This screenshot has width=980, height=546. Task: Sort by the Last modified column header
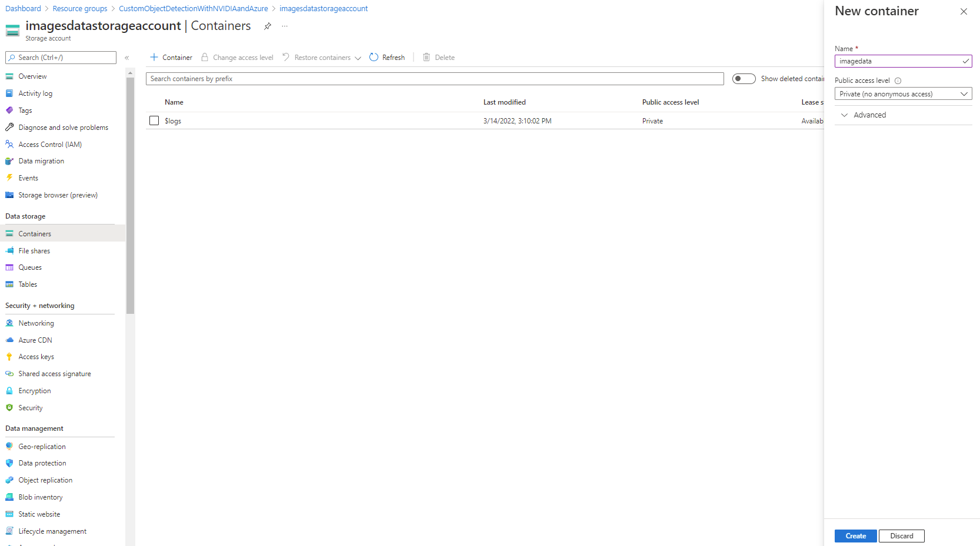[x=505, y=102]
